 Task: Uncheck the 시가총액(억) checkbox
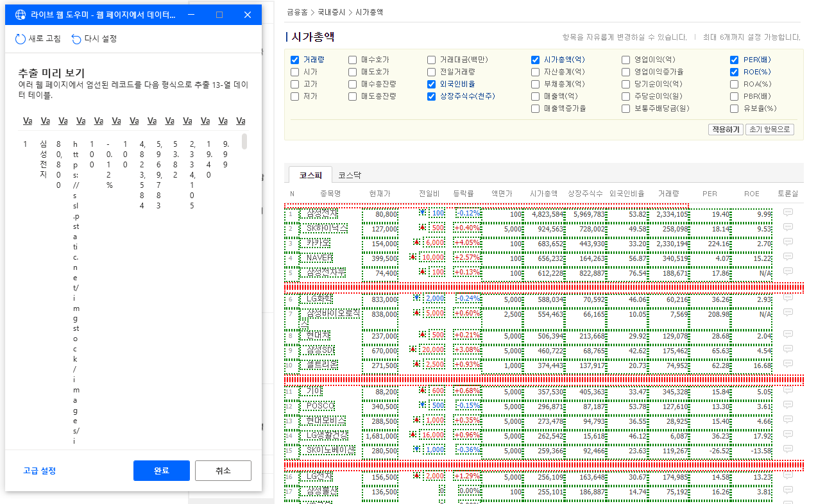[536, 60]
